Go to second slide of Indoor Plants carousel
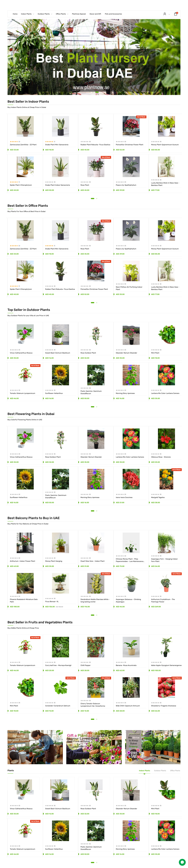 97,198
